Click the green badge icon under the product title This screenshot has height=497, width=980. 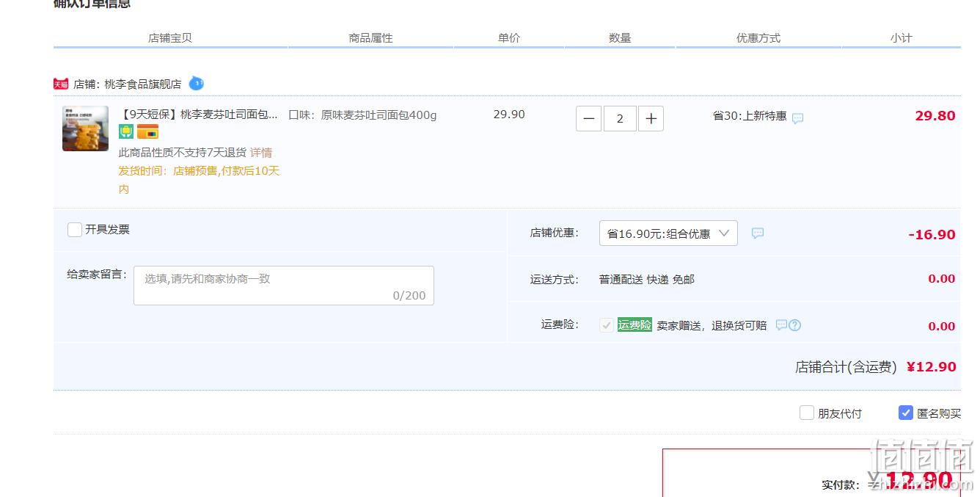point(126,132)
